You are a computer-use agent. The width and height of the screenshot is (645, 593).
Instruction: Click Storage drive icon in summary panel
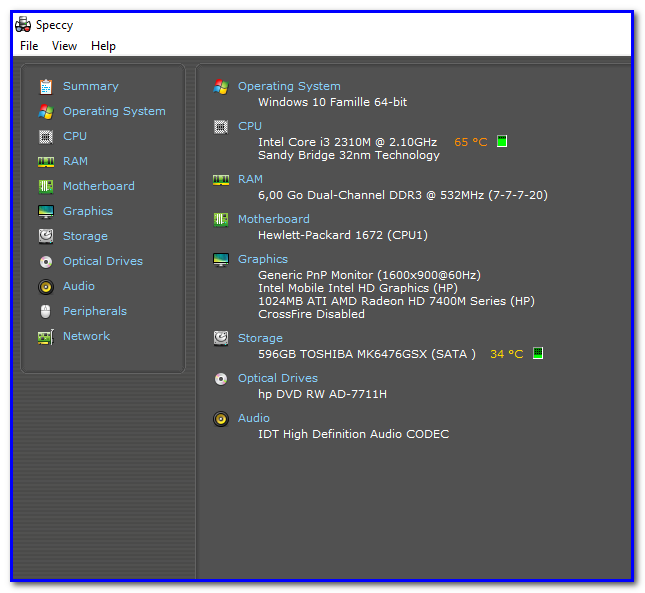pos(221,338)
